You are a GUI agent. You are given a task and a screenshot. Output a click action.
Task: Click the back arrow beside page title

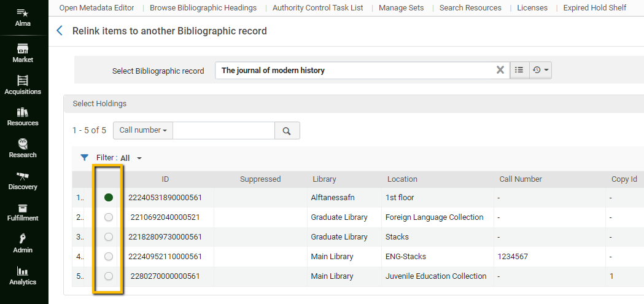click(x=60, y=31)
